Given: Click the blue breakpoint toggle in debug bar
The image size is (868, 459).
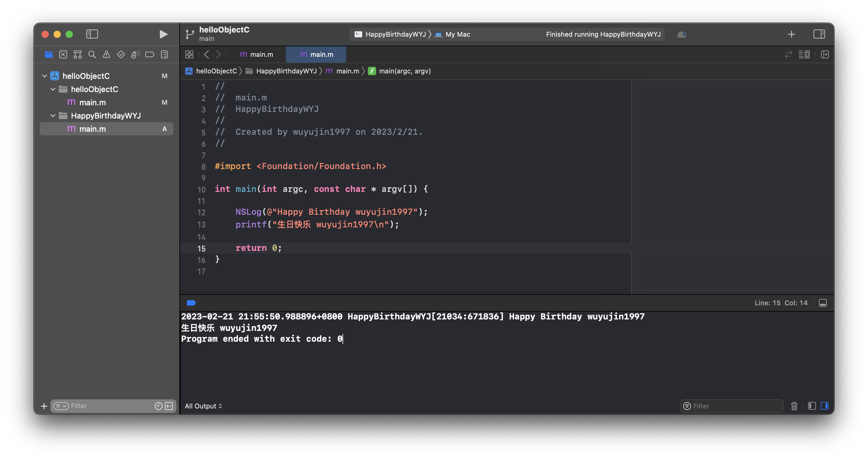Looking at the screenshot, I should [x=191, y=303].
